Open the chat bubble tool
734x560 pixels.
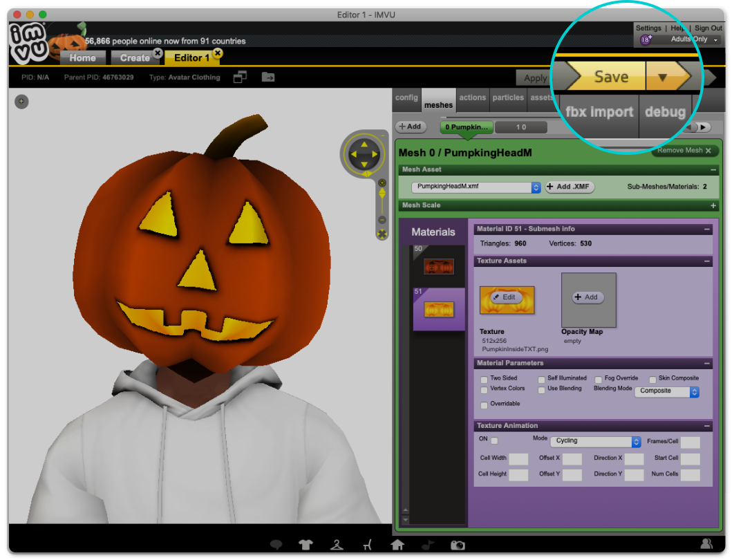[x=276, y=545]
